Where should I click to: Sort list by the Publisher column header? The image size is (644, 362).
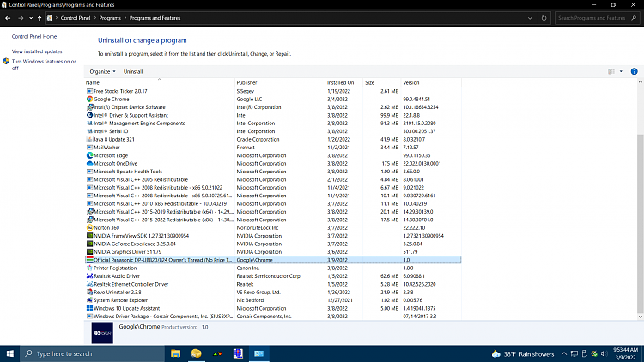pyautogui.click(x=246, y=82)
